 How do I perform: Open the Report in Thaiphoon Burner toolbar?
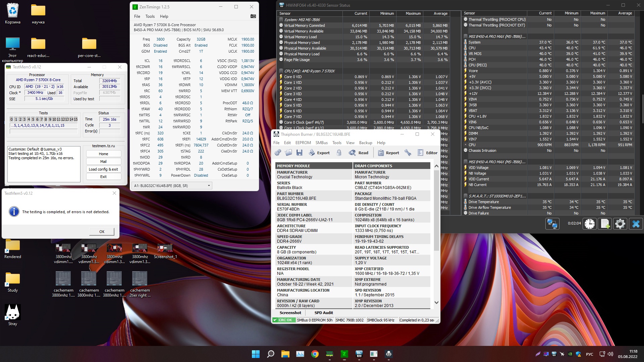click(x=388, y=153)
